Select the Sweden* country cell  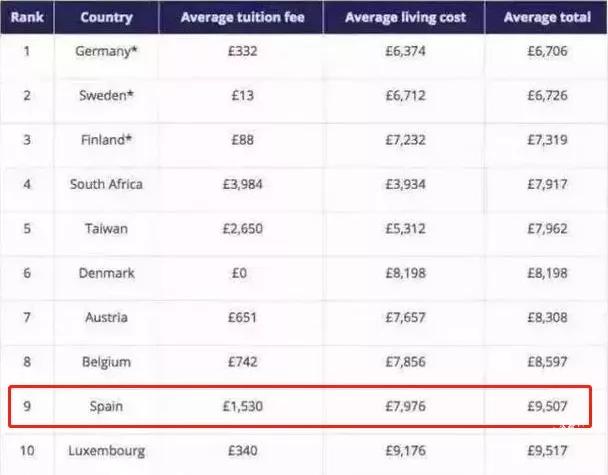106,94
